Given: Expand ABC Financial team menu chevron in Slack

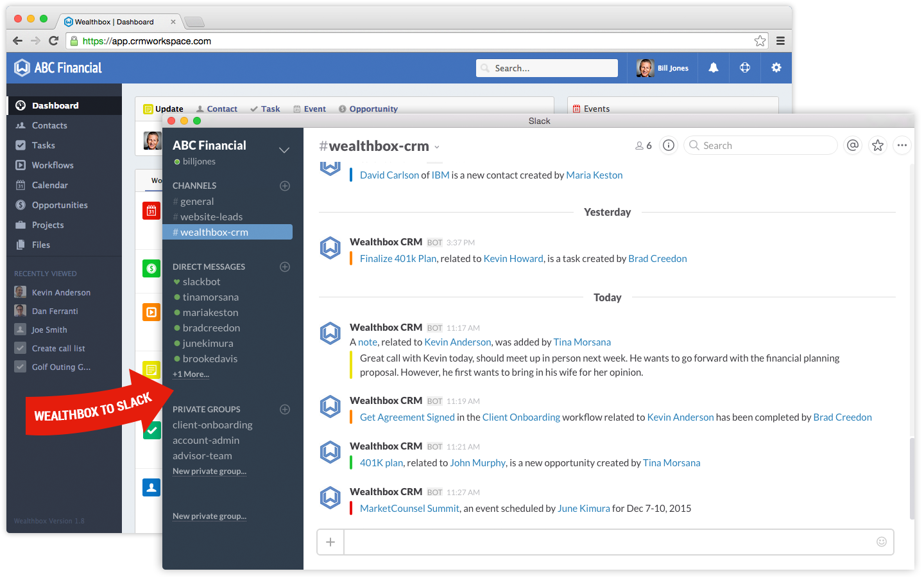Looking at the screenshot, I should tap(284, 150).
